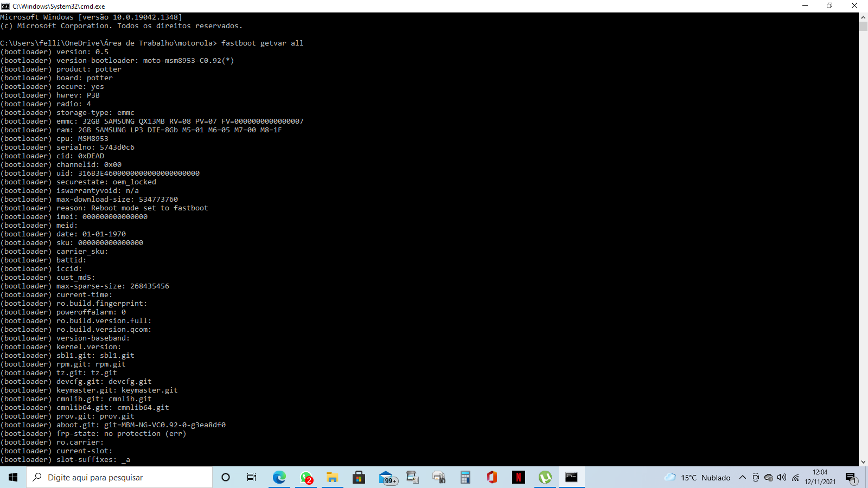Click line 'cid: 0xDEAD'
The width and height of the screenshot is (868, 488).
[52, 156]
